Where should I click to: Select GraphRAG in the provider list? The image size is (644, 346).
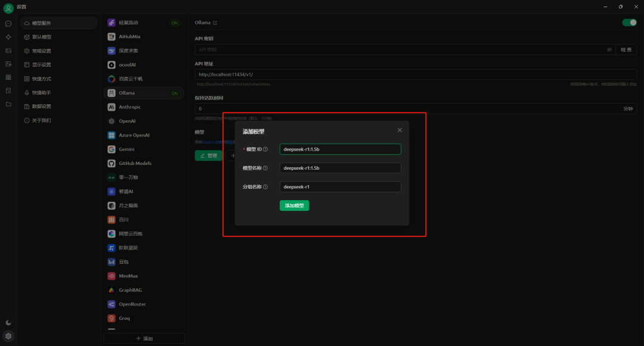144,290
